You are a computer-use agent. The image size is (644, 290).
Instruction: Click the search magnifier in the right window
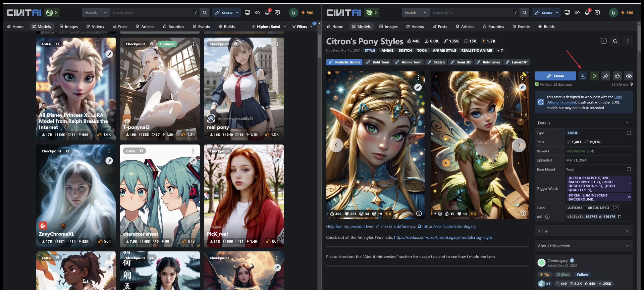point(525,13)
